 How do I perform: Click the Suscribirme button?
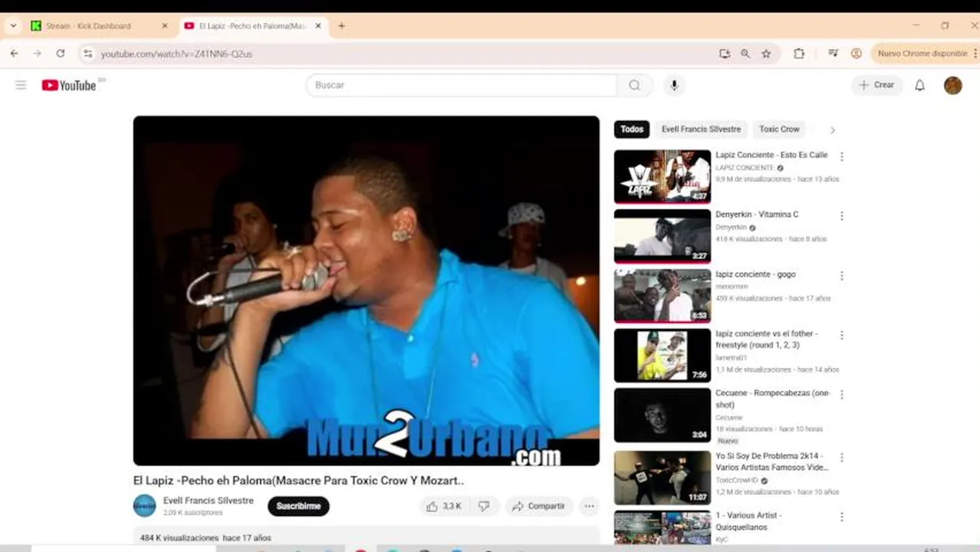(x=298, y=506)
